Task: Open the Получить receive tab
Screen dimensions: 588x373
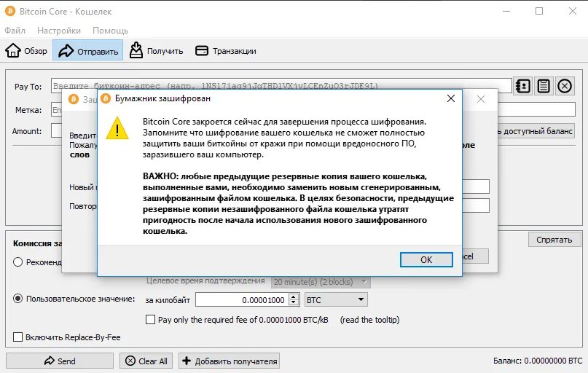Action: [x=156, y=50]
